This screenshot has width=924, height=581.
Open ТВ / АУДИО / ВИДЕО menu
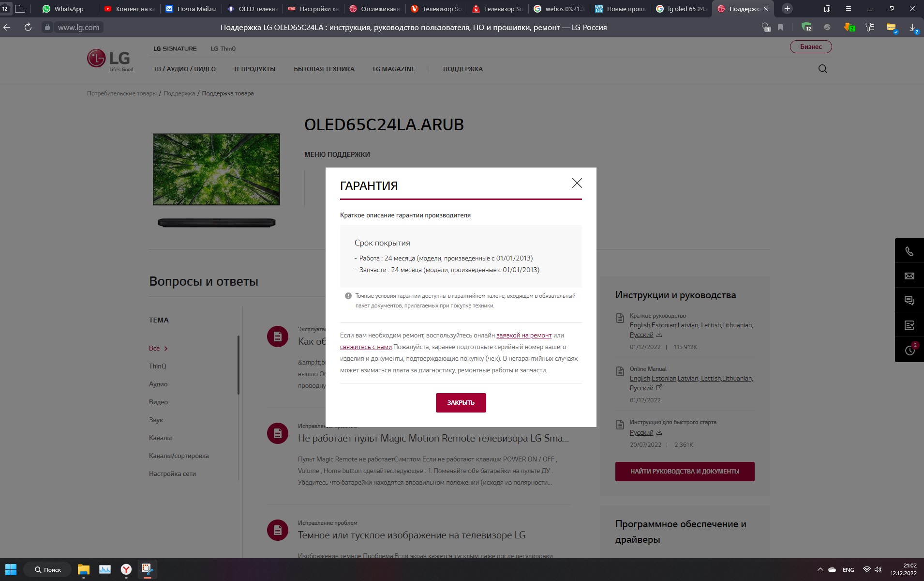(x=184, y=69)
